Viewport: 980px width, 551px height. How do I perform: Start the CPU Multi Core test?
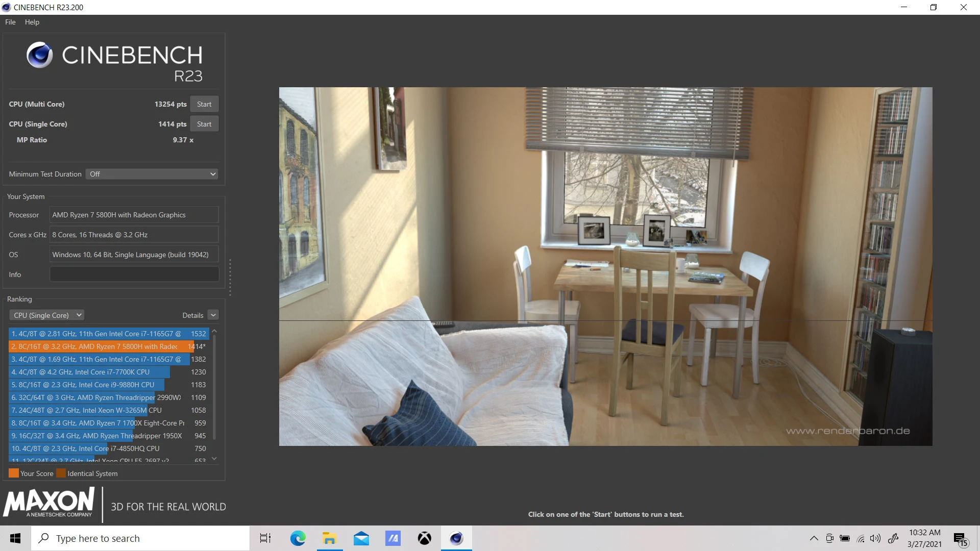coord(204,104)
